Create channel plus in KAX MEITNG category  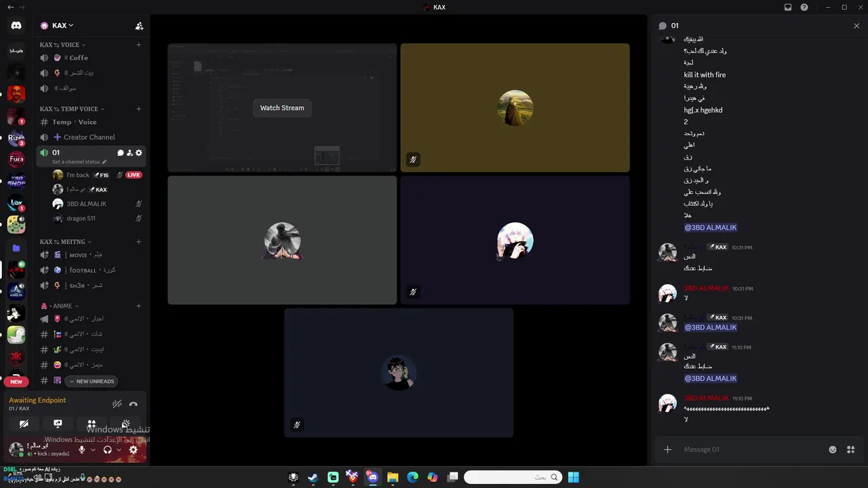click(138, 241)
